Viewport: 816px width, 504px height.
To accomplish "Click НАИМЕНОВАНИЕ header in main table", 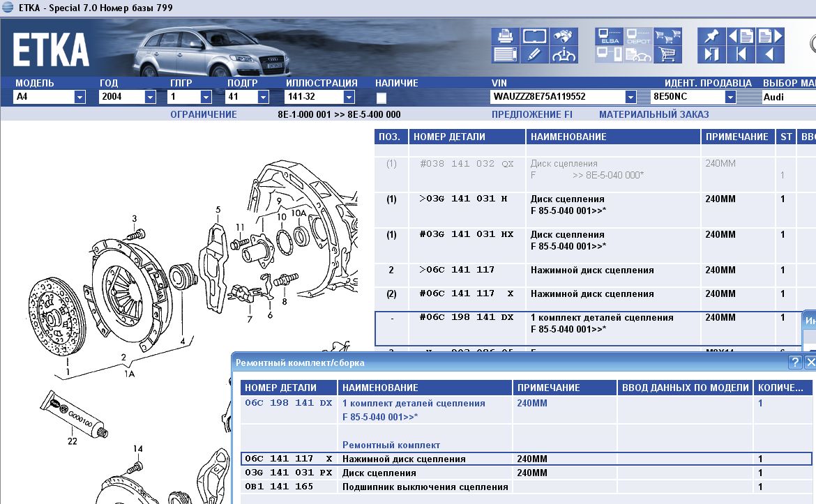I will (613, 137).
